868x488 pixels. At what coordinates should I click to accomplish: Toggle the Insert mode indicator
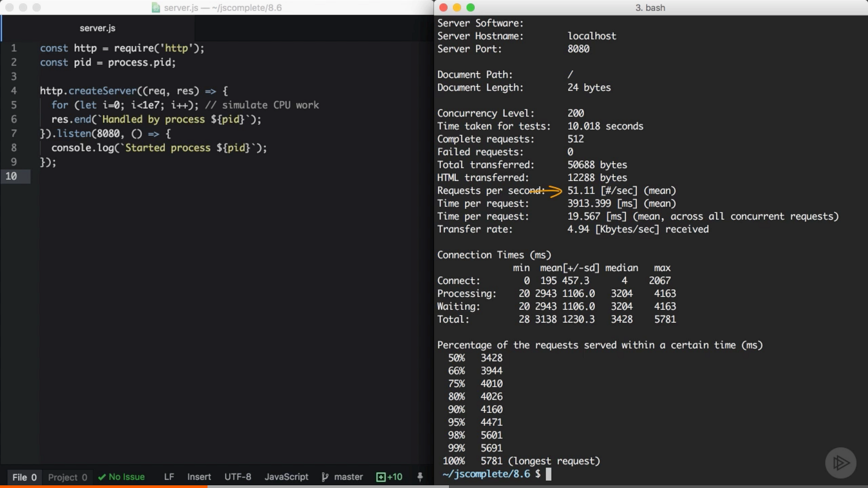click(199, 477)
